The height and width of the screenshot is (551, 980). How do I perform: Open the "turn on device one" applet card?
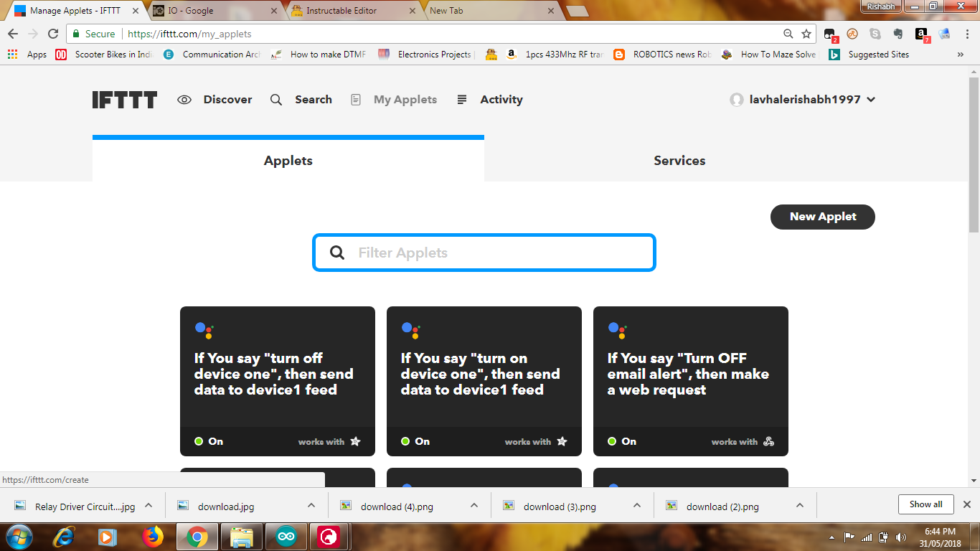484,381
